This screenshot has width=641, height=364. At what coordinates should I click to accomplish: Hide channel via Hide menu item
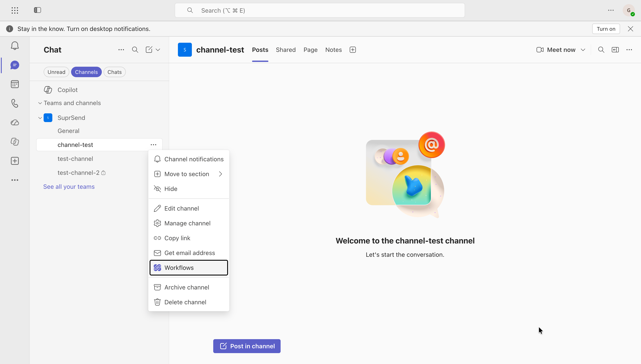(x=189, y=189)
